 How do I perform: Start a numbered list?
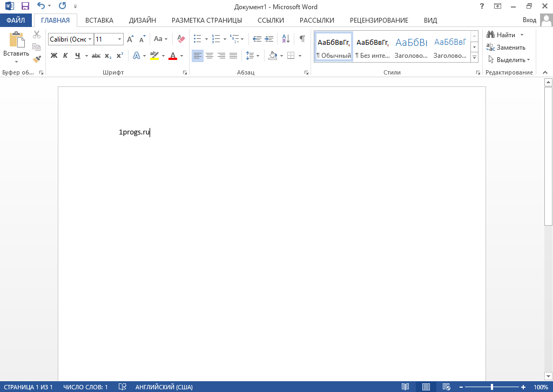point(215,38)
